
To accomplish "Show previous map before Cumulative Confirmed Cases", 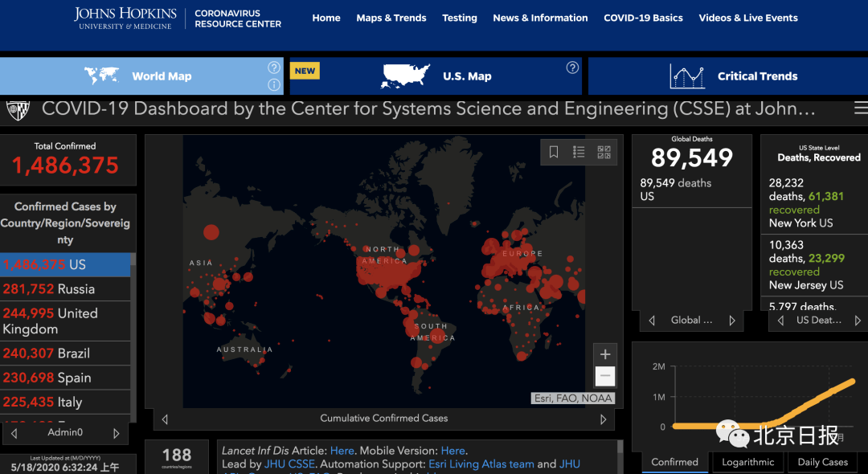I will (x=165, y=419).
